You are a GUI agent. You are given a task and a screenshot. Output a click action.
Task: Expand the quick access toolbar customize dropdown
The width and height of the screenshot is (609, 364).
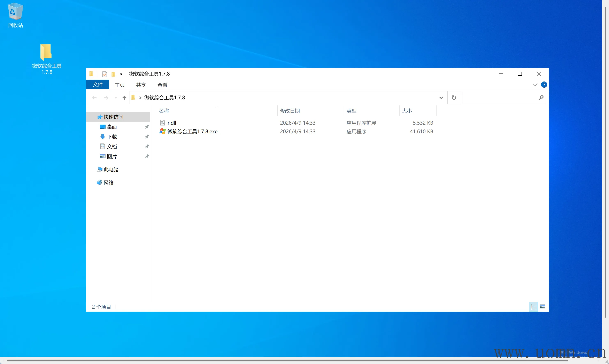coord(121,74)
